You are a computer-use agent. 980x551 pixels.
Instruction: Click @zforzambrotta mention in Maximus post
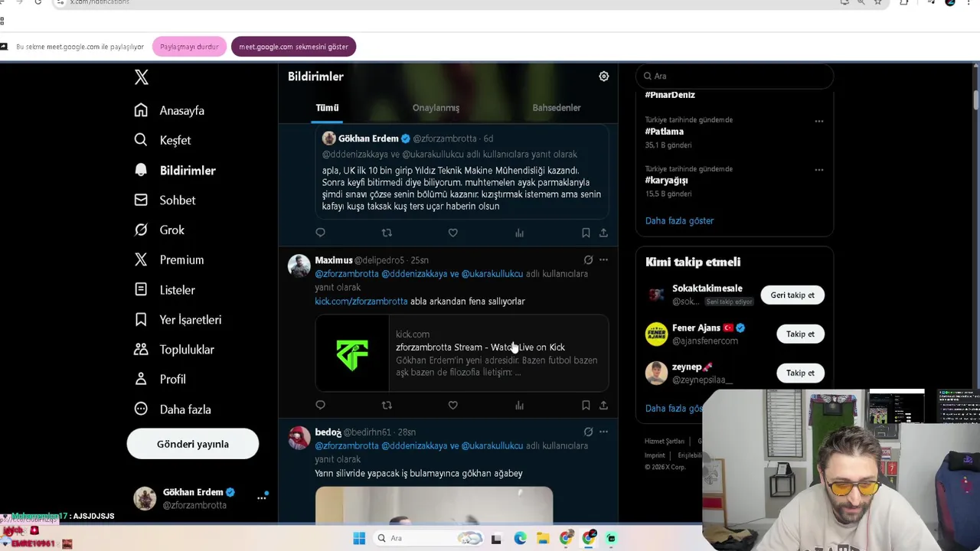(347, 274)
